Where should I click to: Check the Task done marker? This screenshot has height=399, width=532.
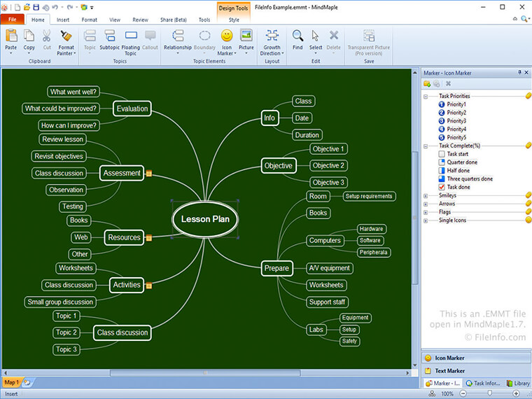click(442, 188)
